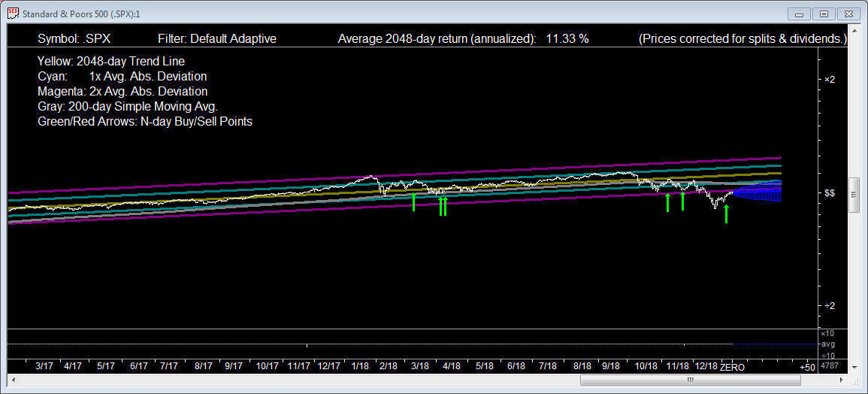Minimize the Standard & Poors 500 window
This screenshot has height=394, width=868.
tap(800, 14)
